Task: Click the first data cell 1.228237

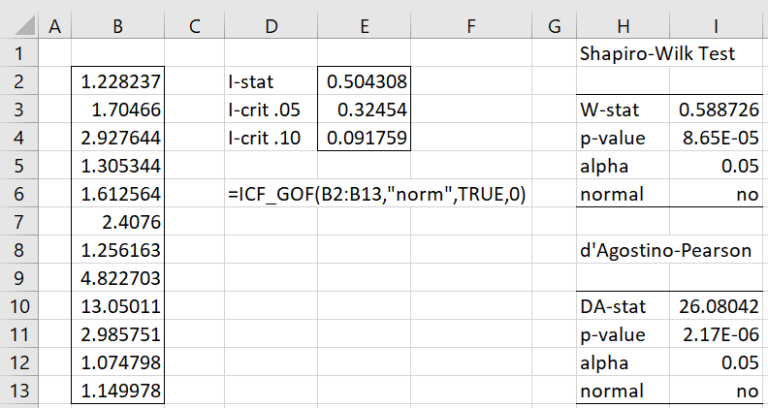Action: coord(118,82)
